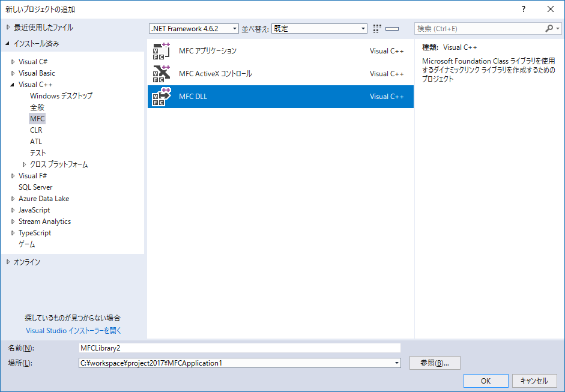Image resolution: width=565 pixels, height=392 pixels.
Task: Switch to small icons view
Action: (x=377, y=29)
